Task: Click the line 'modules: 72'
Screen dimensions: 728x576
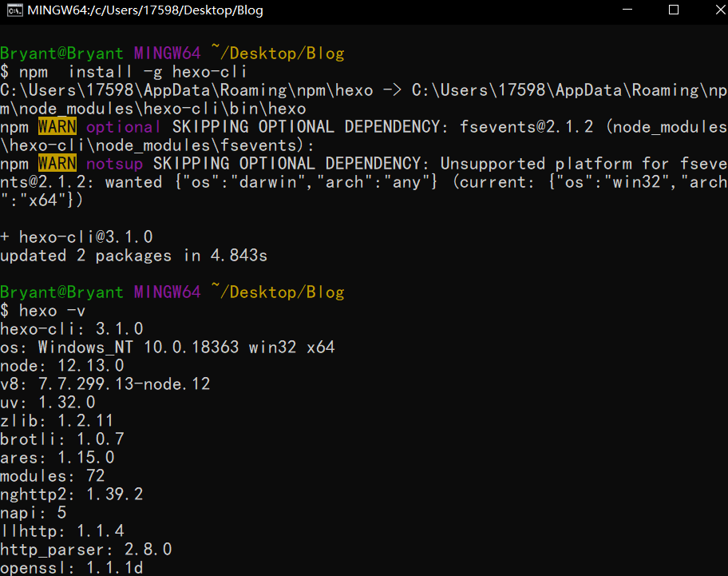Action: point(53,475)
